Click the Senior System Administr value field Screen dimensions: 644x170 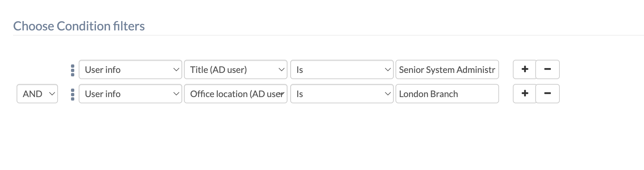447,70
